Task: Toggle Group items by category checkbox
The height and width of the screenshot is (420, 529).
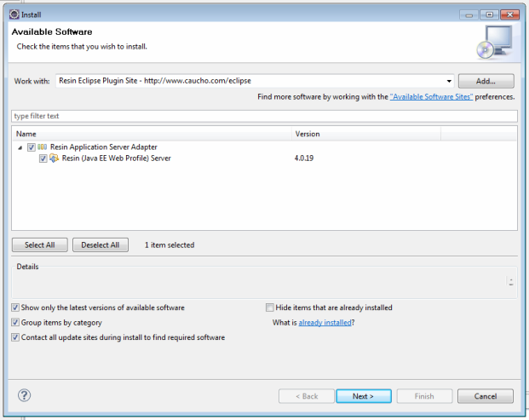Action: 15,323
